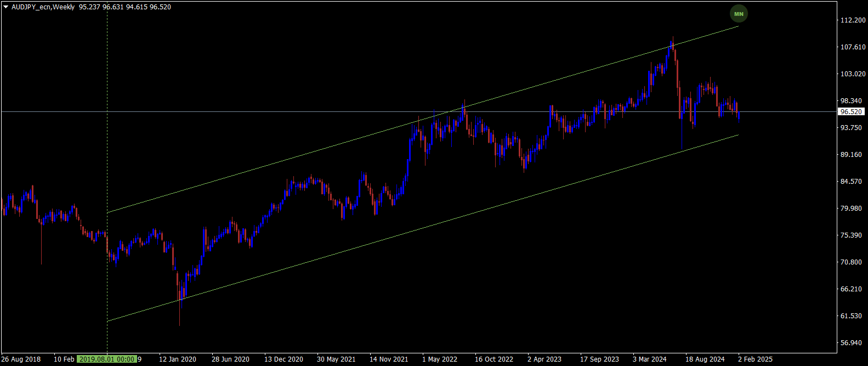Click the 30 May 2021 date label
Image resolution: width=868 pixels, height=366 pixels.
click(336, 359)
